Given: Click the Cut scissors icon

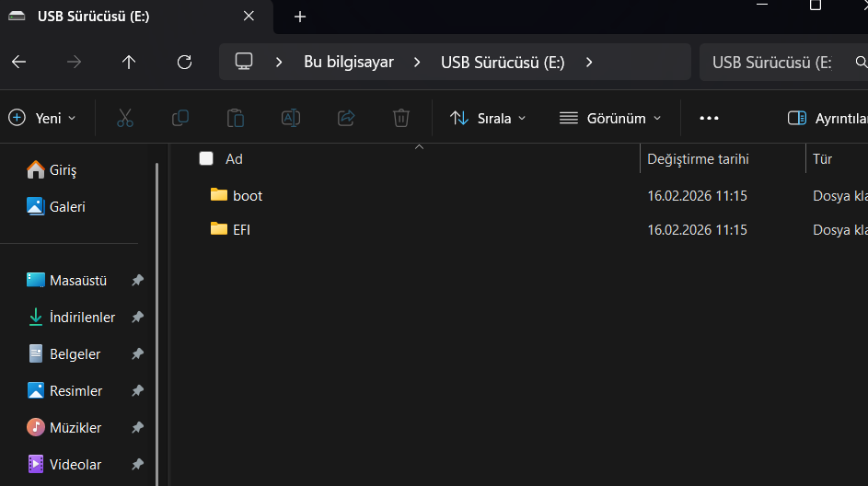Looking at the screenshot, I should 125,118.
